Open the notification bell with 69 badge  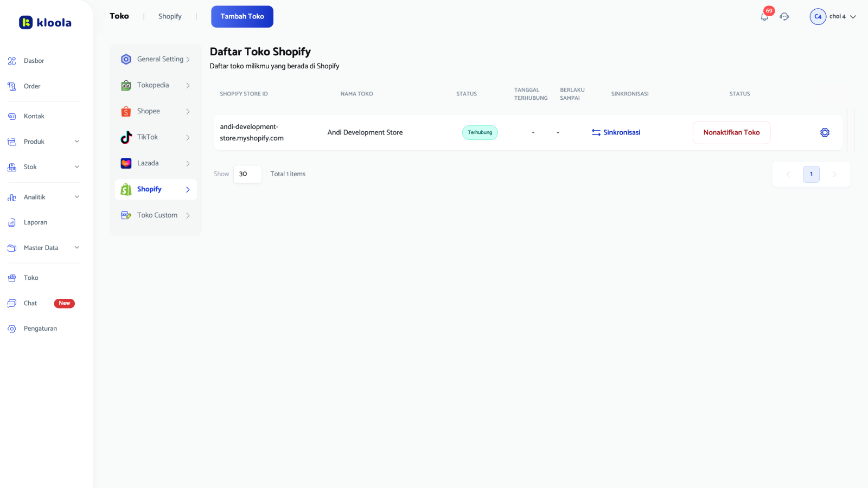(x=764, y=17)
